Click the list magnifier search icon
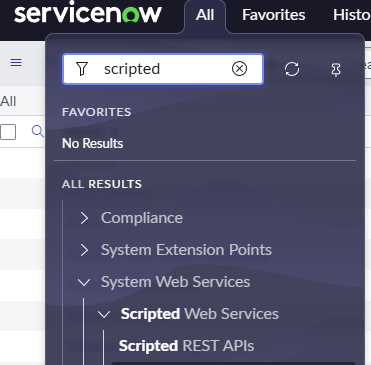371x365 pixels. tap(37, 131)
